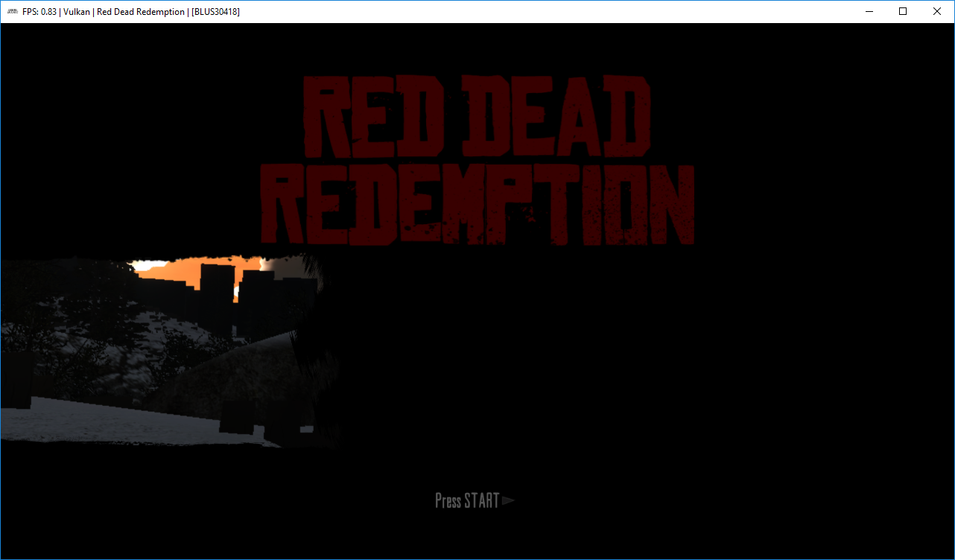Minimize the emulator window
Viewport: 955px width, 560px height.
point(869,11)
